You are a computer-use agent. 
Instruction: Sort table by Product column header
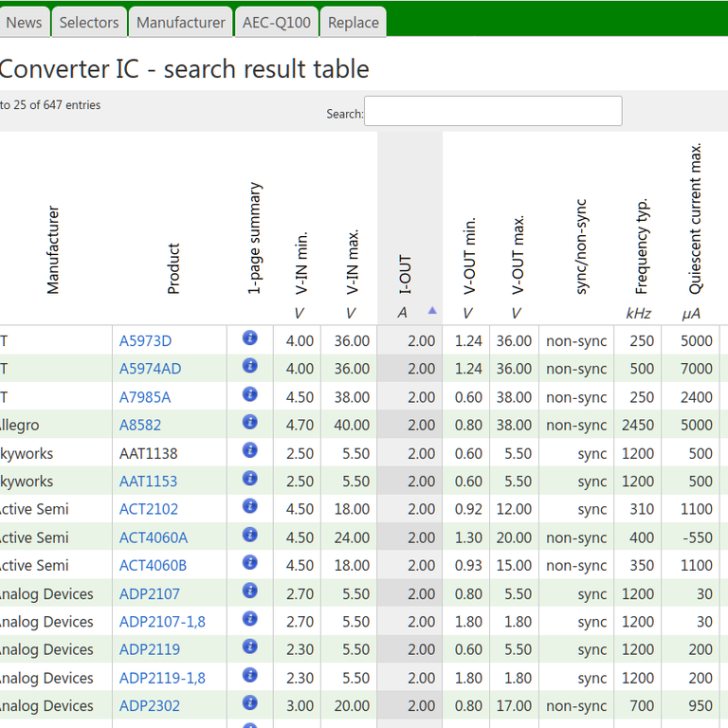[173, 269]
